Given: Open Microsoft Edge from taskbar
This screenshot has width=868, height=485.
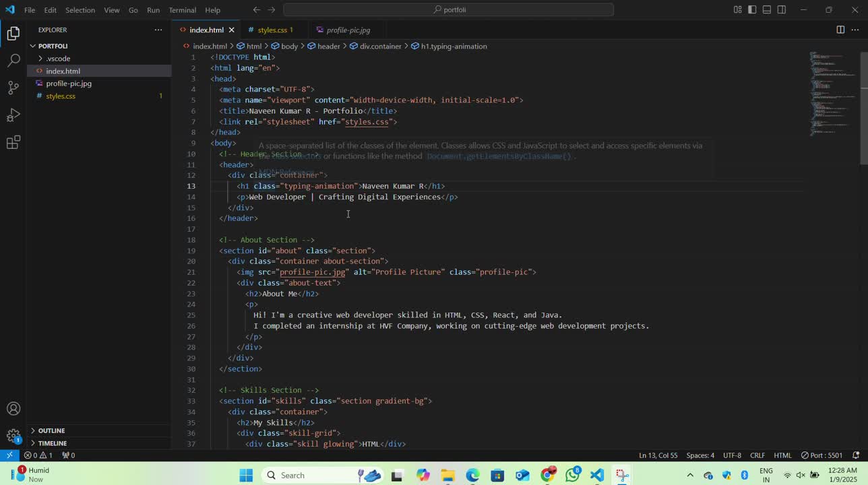Looking at the screenshot, I should [x=472, y=476].
